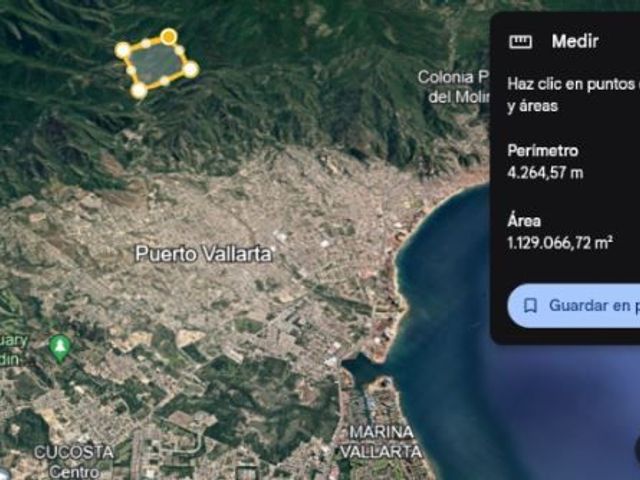Click the Perímetro heading in the panel

click(x=543, y=151)
